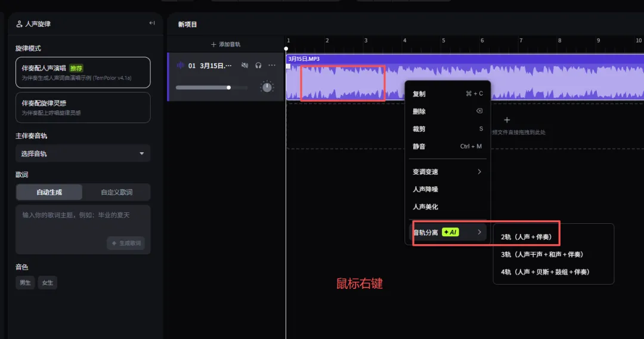Screen dimensions: 644x339
Task: Click timeline ruler at bar 7
Action: [521, 40]
